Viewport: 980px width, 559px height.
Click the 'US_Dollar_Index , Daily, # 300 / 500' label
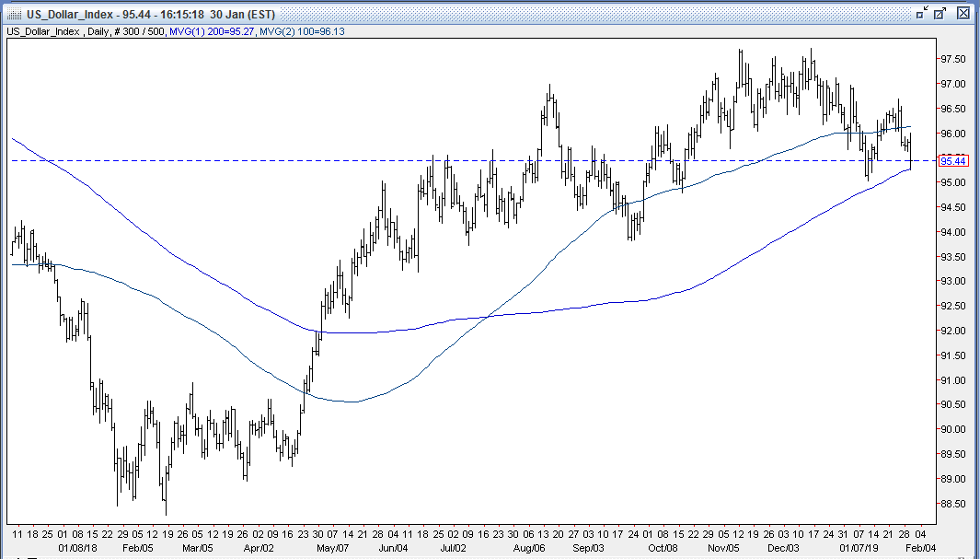pos(86,31)
